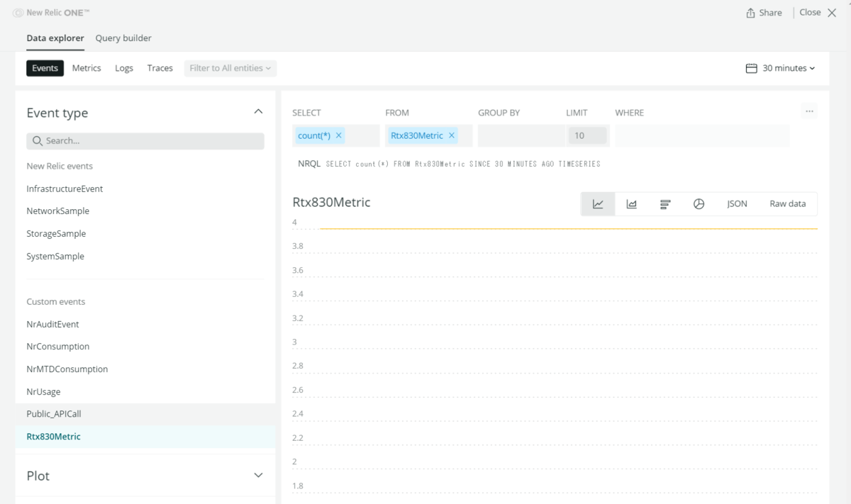
Task: Select the line chart icon
Action: [x=598, y=204]
